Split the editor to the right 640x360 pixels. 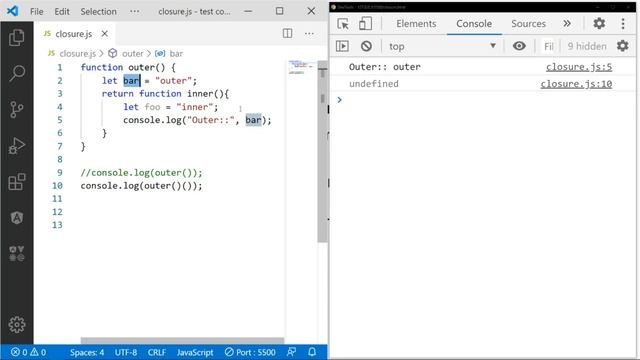pos(287,33)
